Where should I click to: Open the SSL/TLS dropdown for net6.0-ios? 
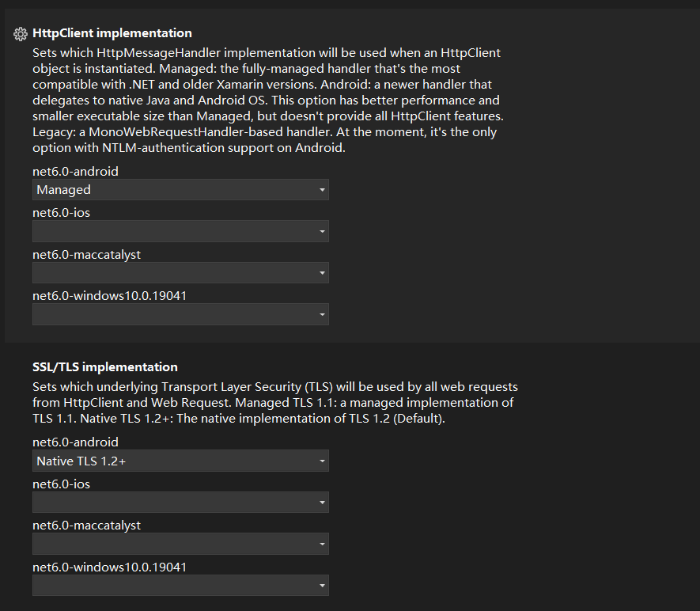point(180,502)
